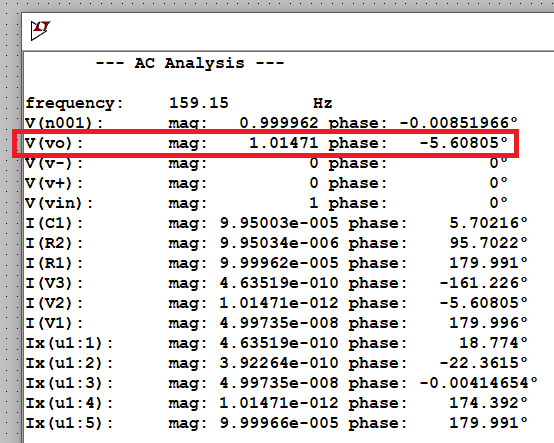This screenshot has height=443, width=554.
Task: Click the I(R1) phase value 179.991°
Action: coord(488,263)
